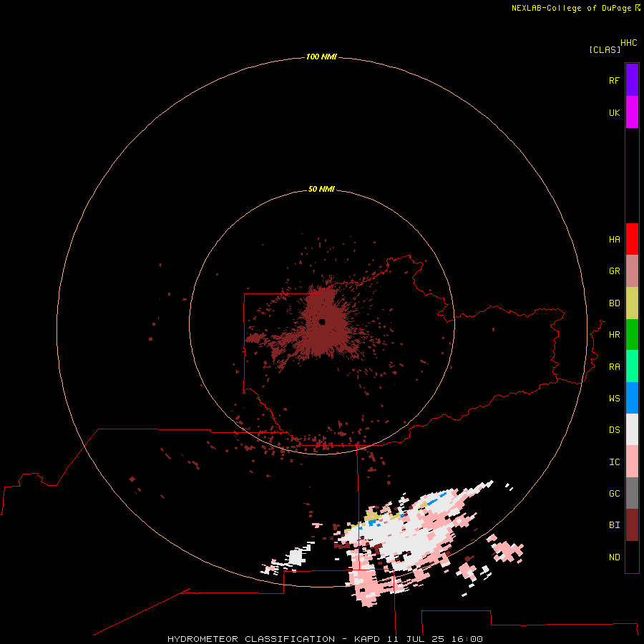Screen dimensions: 644x644
Task: Click the WS legend label
Action: (614, 398)
